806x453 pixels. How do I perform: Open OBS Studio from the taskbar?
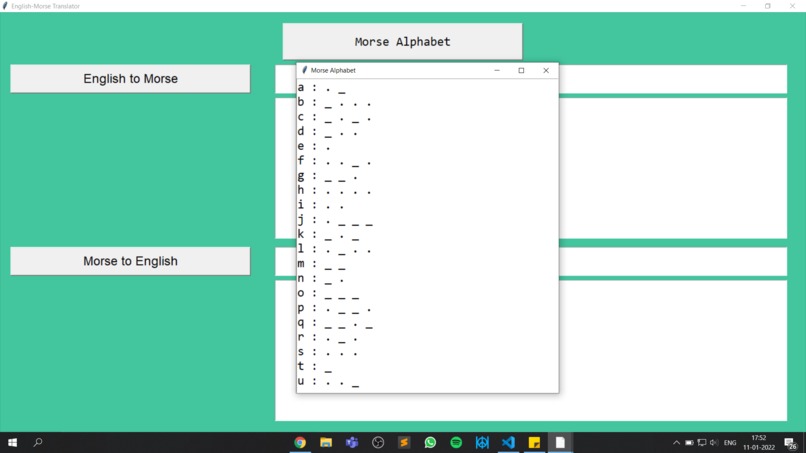point(378,442)
